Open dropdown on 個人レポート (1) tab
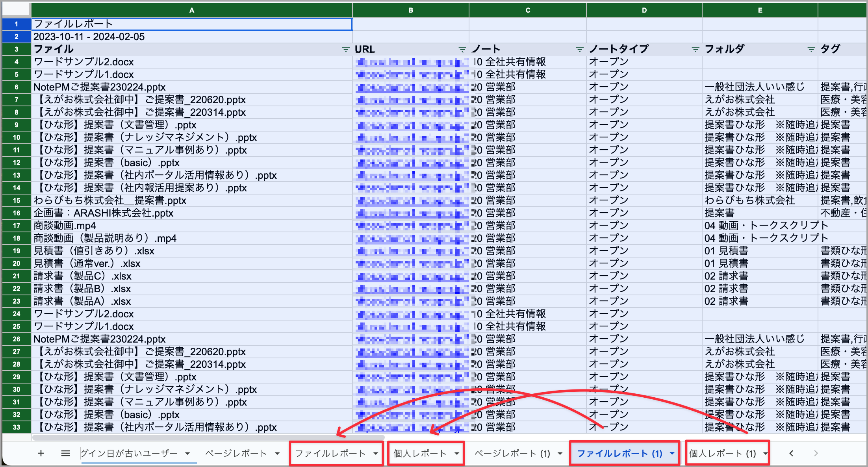This screenshot has height=467, width=868. [x=765, y=454]
